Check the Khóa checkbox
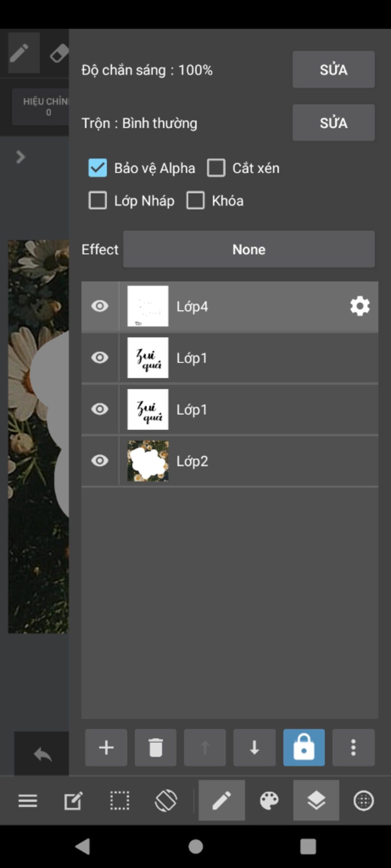The height and width of the screenshot is (868, 391). point(195,200)
